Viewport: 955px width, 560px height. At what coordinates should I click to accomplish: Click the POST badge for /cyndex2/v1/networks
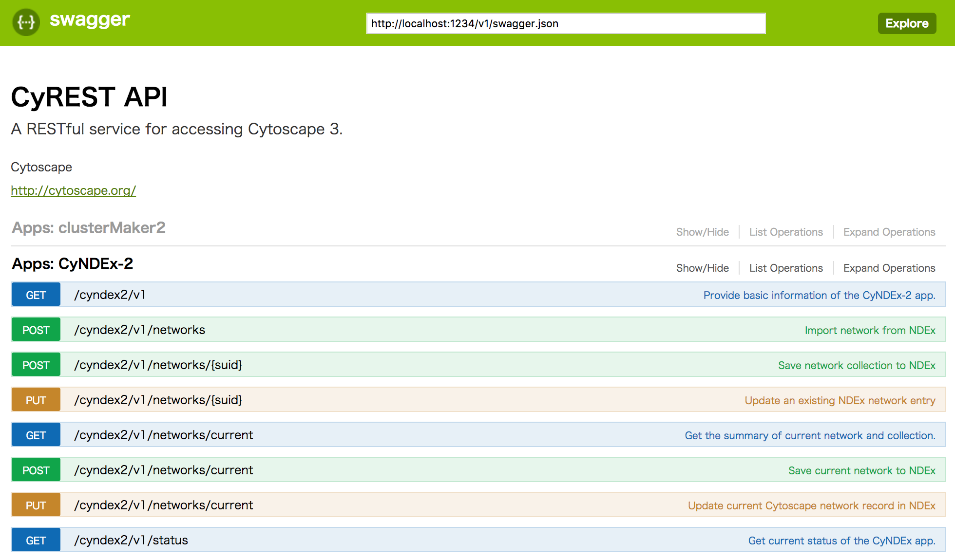36,330
